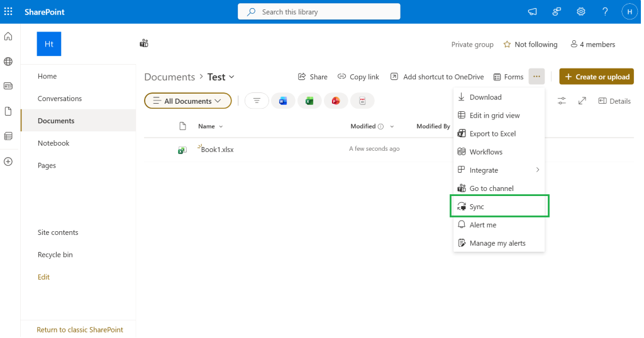
Task: Click Edit navigation link
Action: pyautogui.click(x=43, y=277)
